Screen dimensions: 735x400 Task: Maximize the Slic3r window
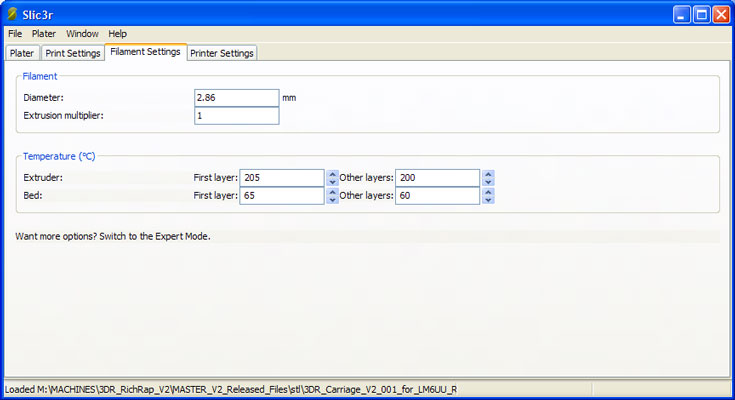701,15
